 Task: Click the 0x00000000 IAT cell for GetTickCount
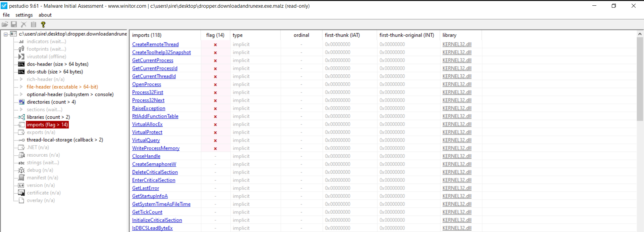click(x=338, y=212)
